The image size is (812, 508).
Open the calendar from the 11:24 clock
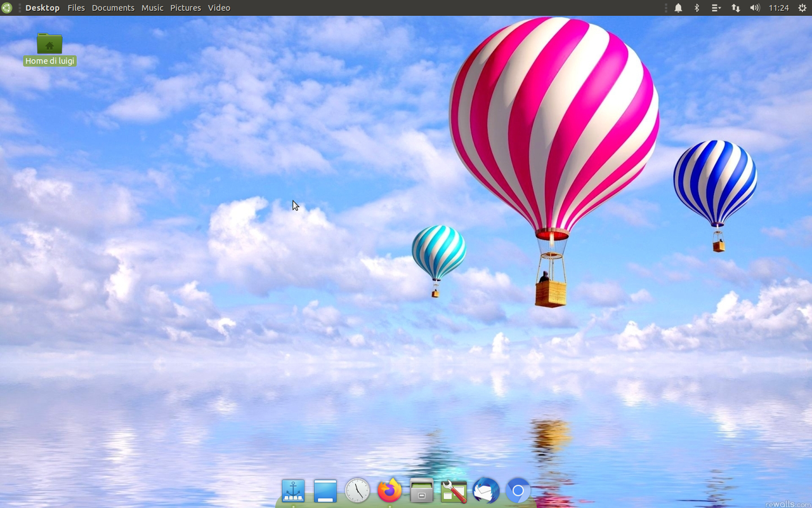click(778, 8)
